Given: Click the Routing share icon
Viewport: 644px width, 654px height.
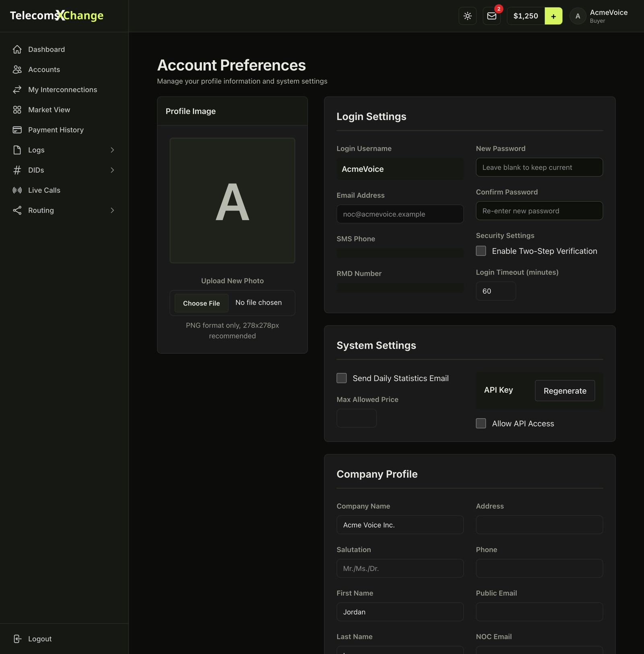Looking at the screenshot, I should [x=17, y=210].
